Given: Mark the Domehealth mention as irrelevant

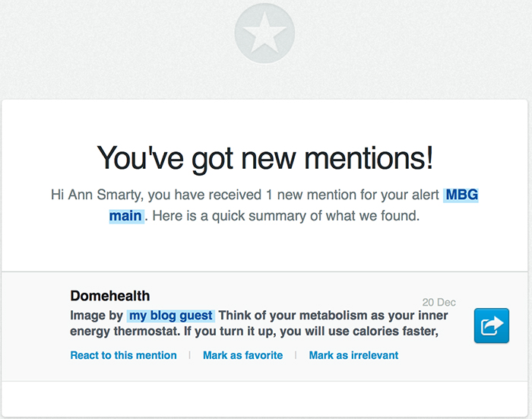Looking at the screenshot, I should [353, 355].
